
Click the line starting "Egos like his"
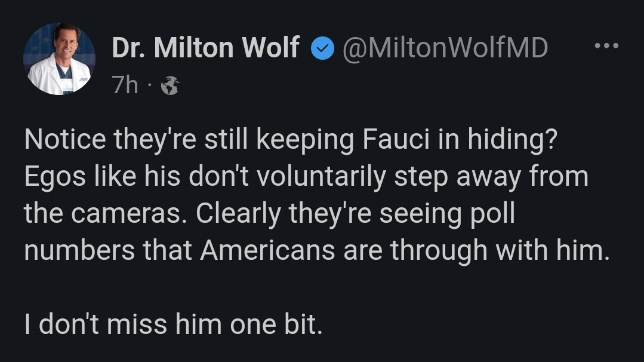306,177
